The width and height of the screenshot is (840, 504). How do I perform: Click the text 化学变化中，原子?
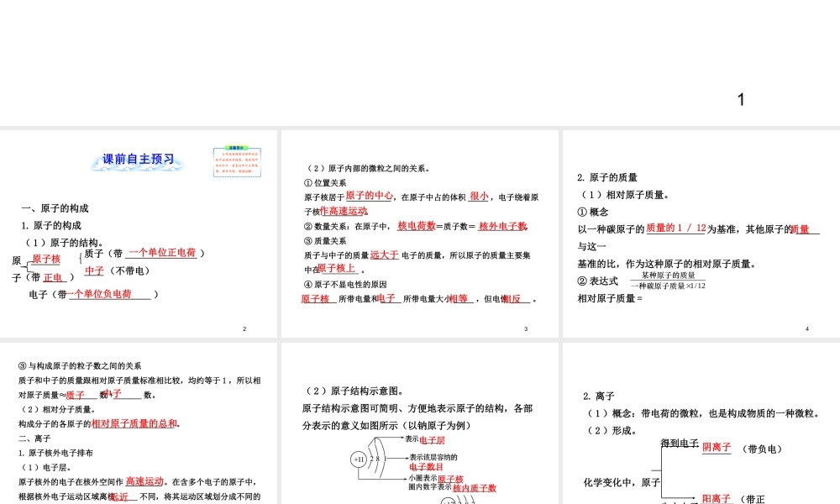pyautogui.click(x=622, y=482)
